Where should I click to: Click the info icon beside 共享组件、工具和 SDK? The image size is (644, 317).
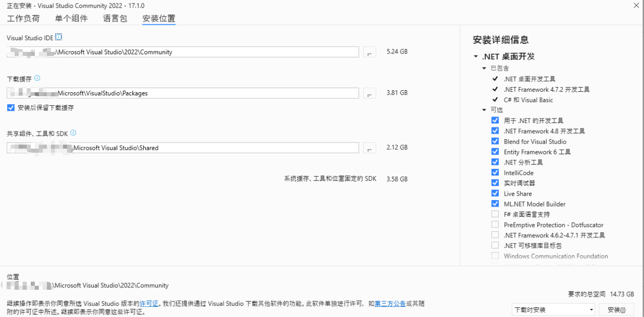pyautogui.click(x=73, y=133)
